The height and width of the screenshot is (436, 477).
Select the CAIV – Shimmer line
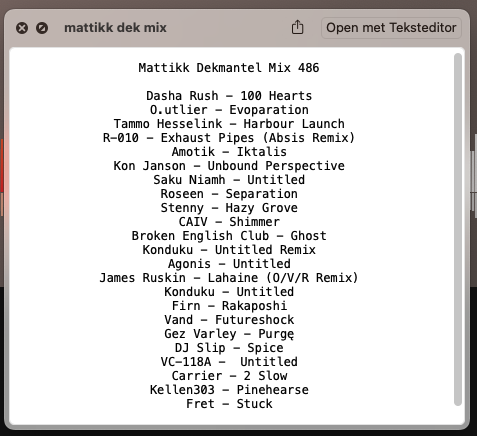pos(229,222)
